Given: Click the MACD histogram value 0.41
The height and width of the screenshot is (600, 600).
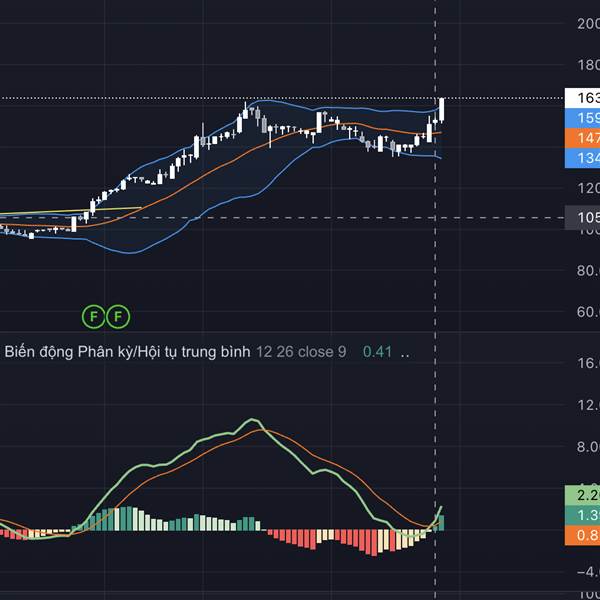Looking at the screenshot, I should [377, 352].
